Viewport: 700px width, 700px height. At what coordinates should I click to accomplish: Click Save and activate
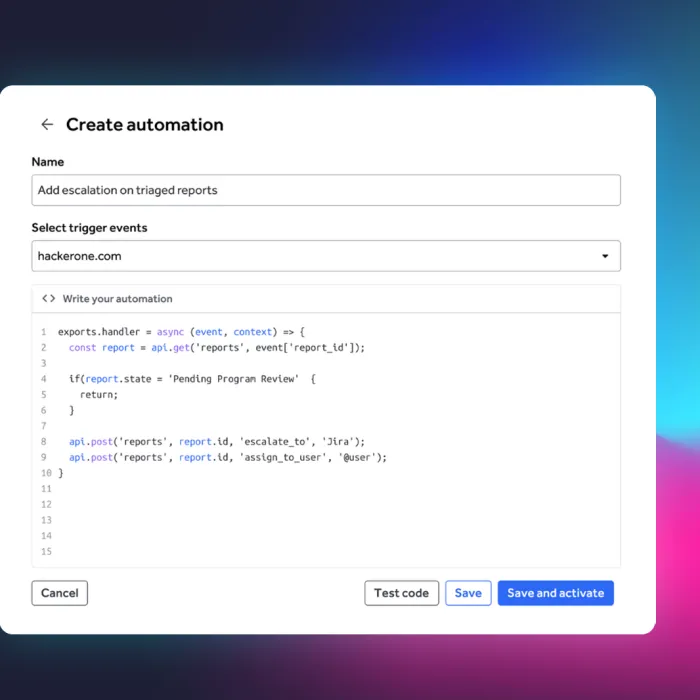click(x=555, y=593)
